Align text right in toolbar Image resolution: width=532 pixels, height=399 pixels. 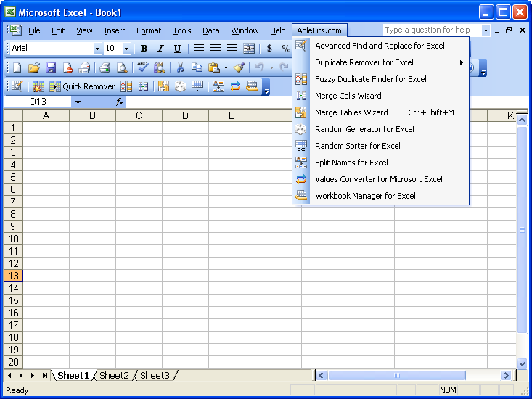point(232,49)
